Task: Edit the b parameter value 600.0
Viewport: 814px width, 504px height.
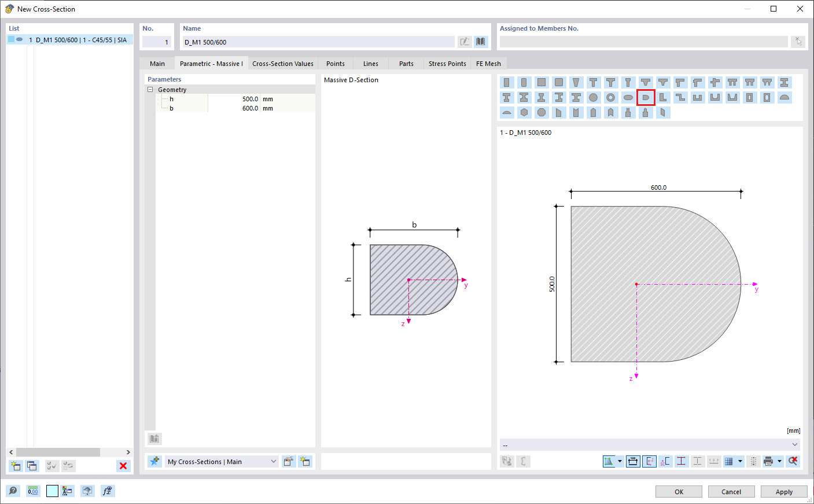Action: point(234,108)
